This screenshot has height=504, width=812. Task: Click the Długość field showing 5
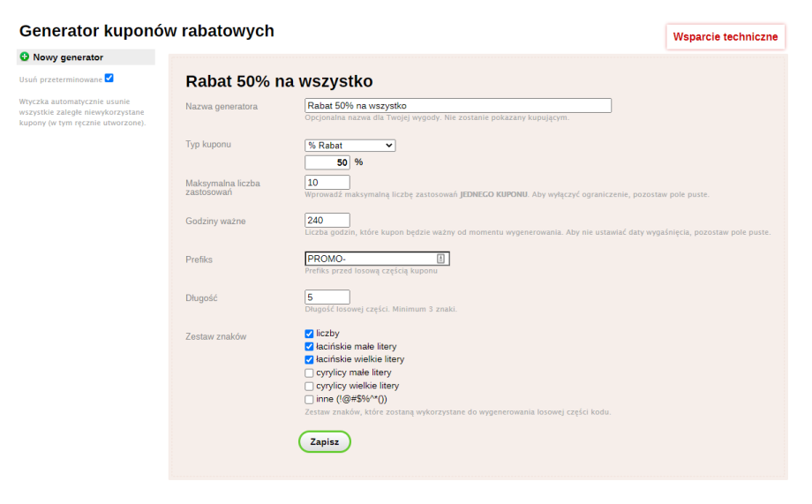click(327, 297)
